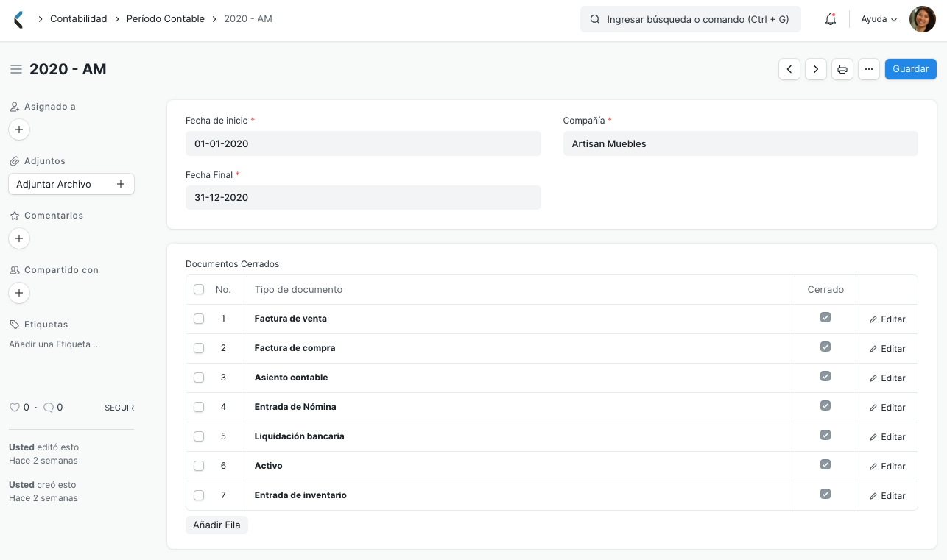
Task: Select all rows header checkbox
Action: 199,289
